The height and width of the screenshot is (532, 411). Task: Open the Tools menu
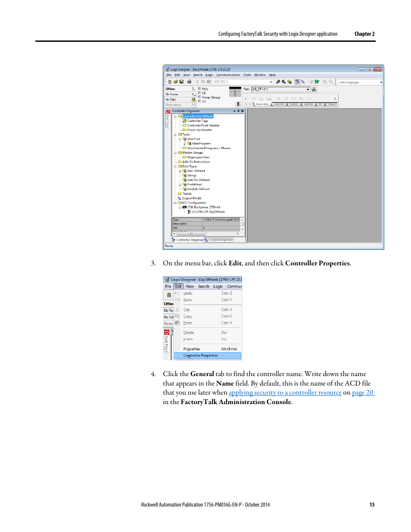pos(247,75)
